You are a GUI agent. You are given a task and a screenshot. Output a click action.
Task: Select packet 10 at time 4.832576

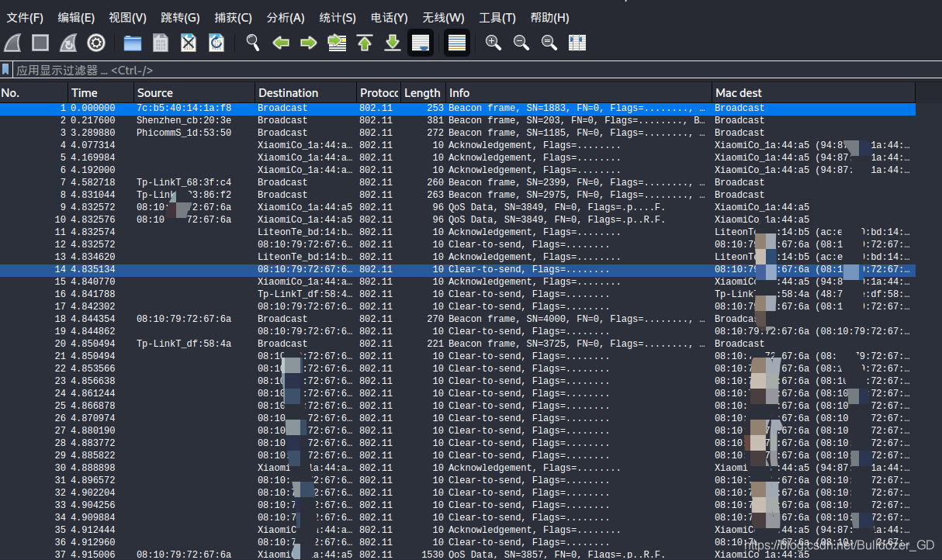[458, 220]
